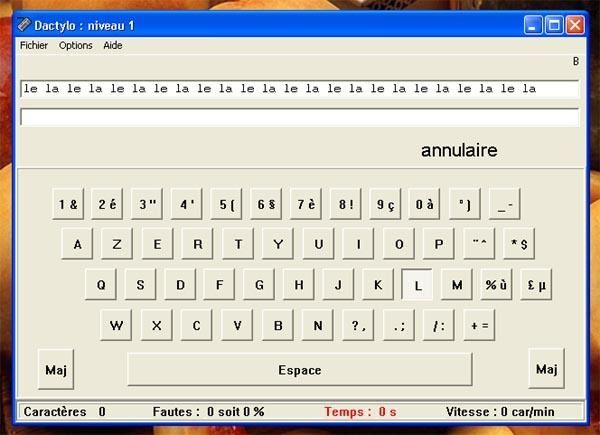Click the 4 ' key
The height and width of the screenshot is (435, 600).
(x=187, y=204)
